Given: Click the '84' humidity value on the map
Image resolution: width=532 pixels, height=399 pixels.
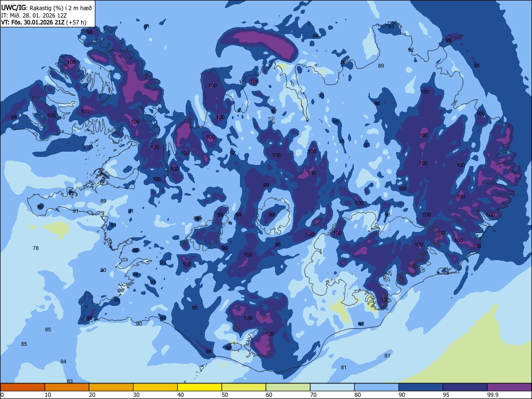Looking at the screenshot, I should coord(63,361).
